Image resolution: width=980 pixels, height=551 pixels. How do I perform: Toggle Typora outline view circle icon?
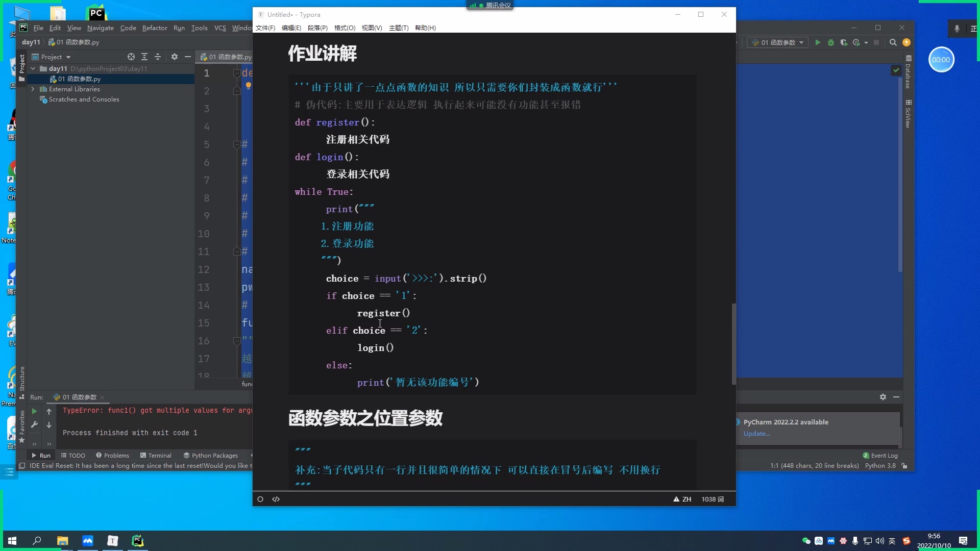point(260,499)
